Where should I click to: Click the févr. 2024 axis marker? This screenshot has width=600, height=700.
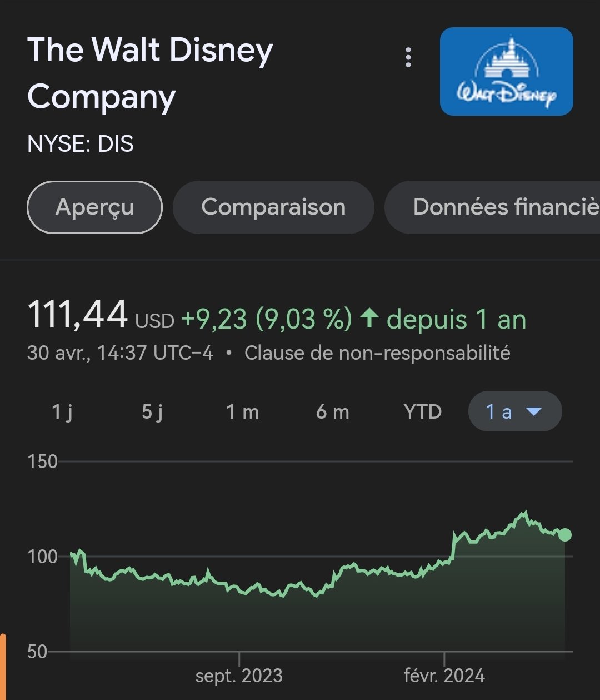(x=444, y=676)
